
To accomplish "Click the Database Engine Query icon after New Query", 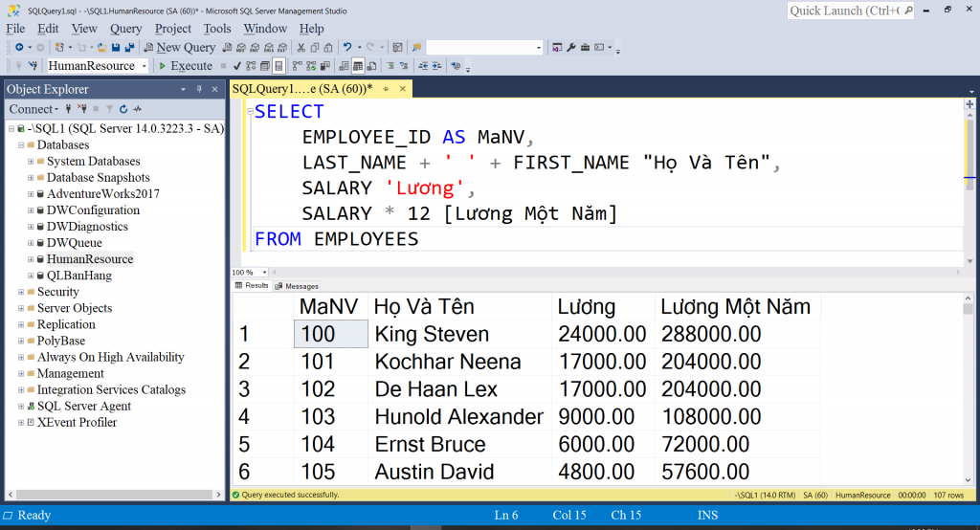I will click(227, 48).
